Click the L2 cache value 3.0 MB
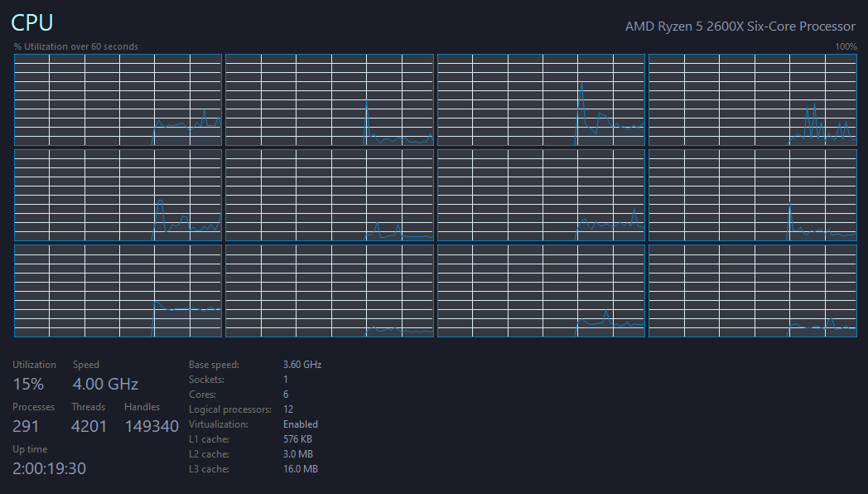This screenshot has width=868, height=494. point(298,454)
